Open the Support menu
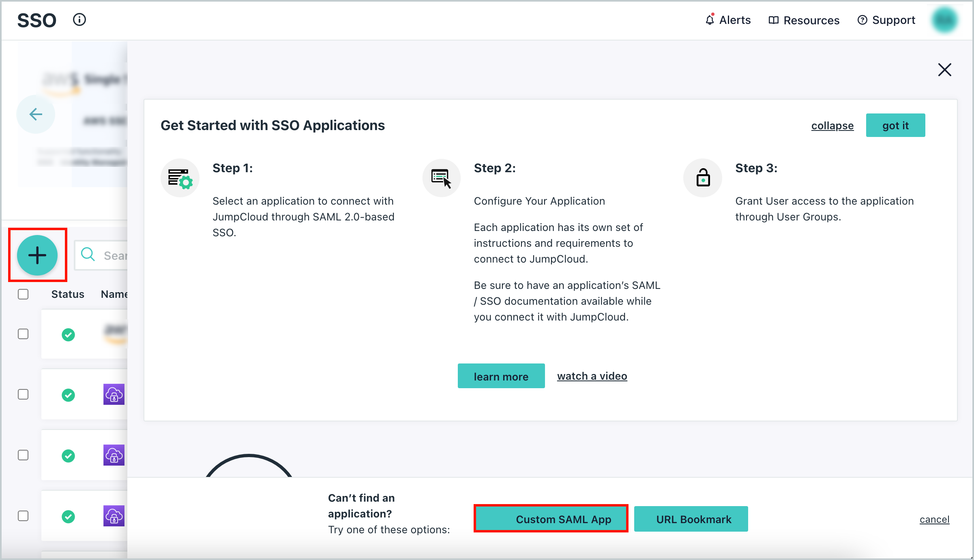The image size is (974, 560). point(886,20)
